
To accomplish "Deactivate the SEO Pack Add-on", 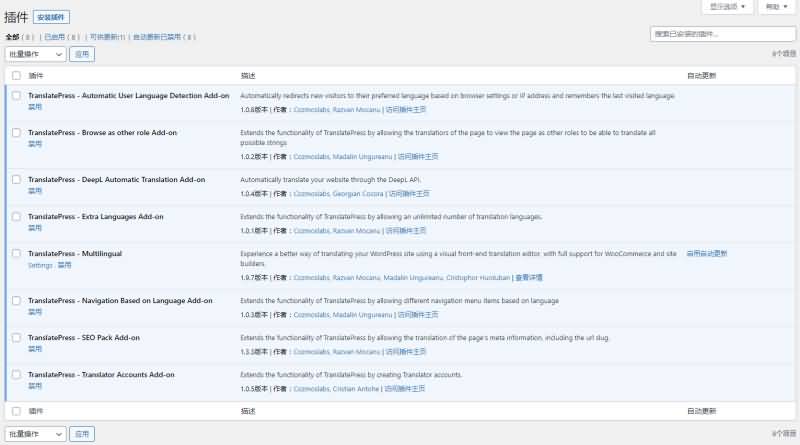I will (x=35, y=349).
